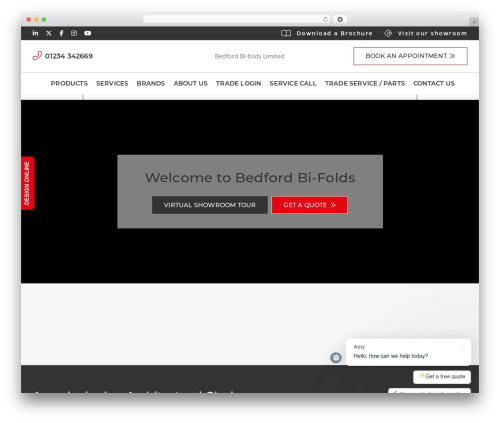
Task: Click Get a free quote chat button
Action: click(442, 377)
